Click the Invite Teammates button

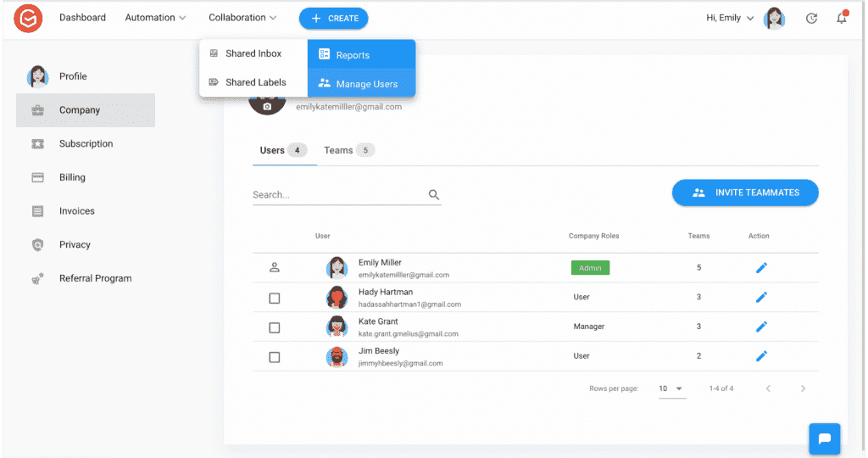click(x=745, y=193)
